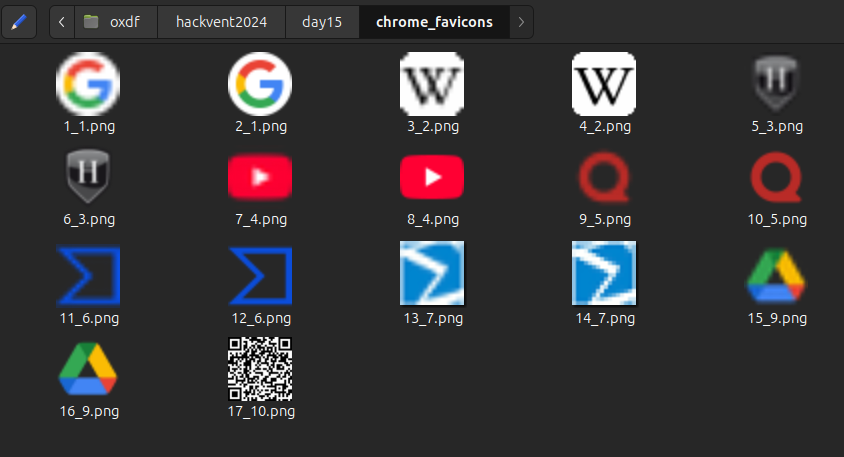The image size is (844, 457).
Task: Select sharp Google icon 2_1.png
Action: point(260,82)
